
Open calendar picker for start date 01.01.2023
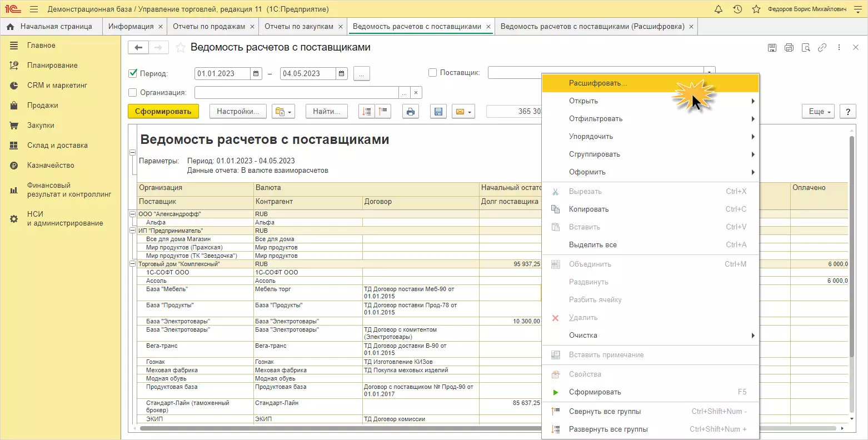[256, 74]
